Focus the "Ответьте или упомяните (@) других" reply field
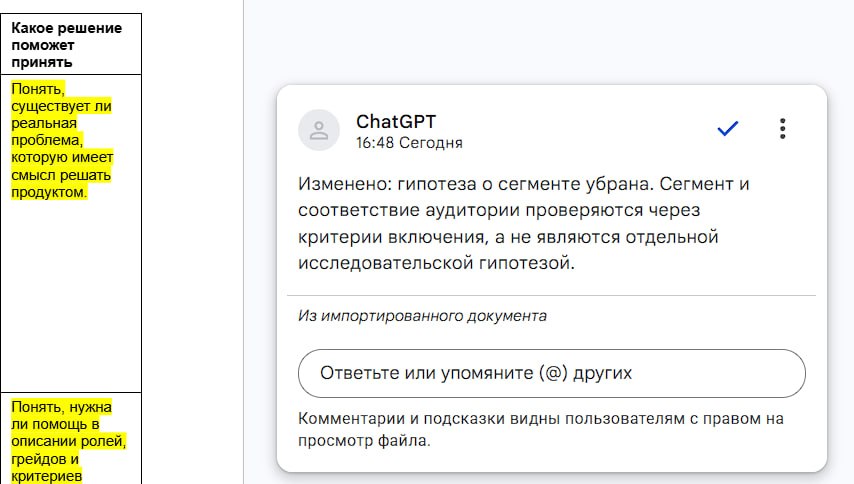The image size is (854, 484). coord(552,373)
